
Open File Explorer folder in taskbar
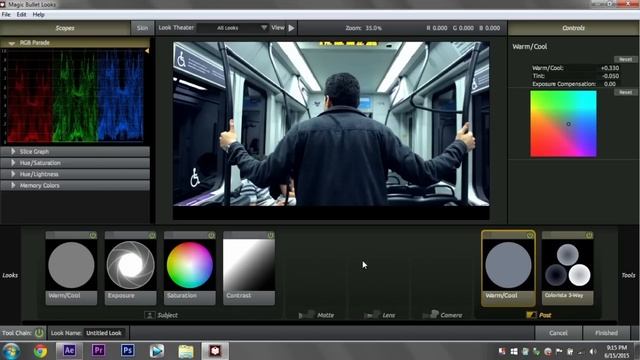click(x=186, y=351)
